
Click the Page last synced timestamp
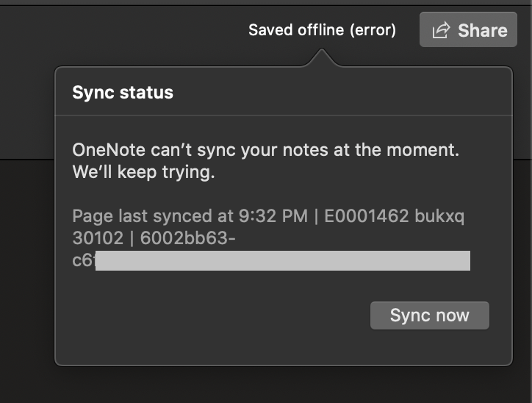190,217
